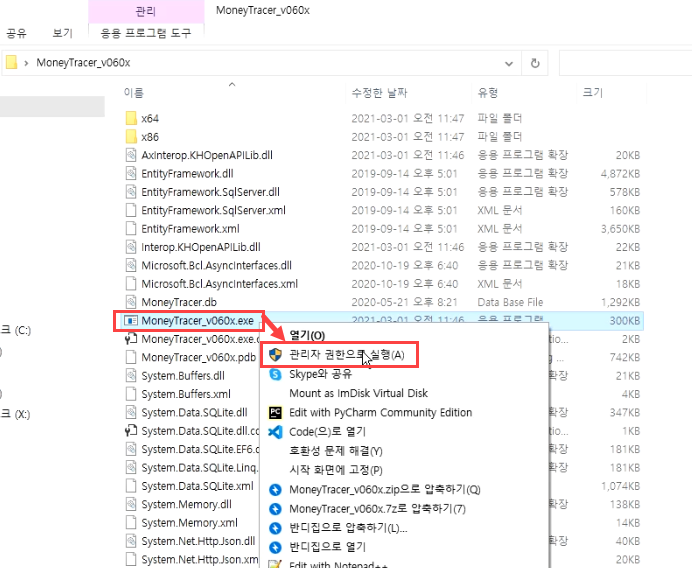Click the Skype icon in context menu

click(275, 374)
